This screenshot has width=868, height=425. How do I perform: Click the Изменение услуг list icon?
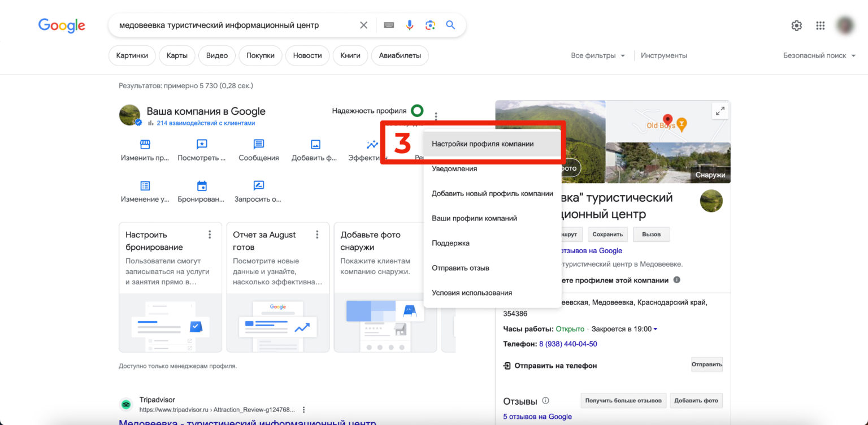coord(145,186)
